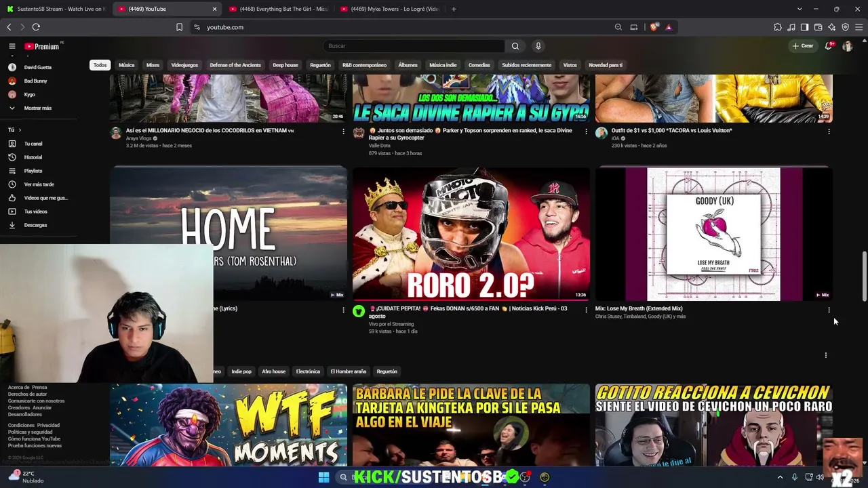Open the tab search dropdown arrow
This screenshot has width=868, height=488.
(800, 9)
